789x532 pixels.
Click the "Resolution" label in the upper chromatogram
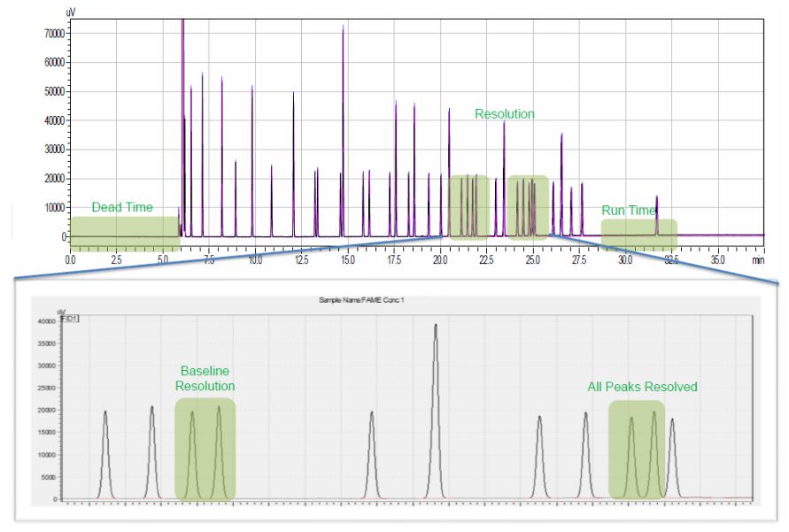(504, 114)
